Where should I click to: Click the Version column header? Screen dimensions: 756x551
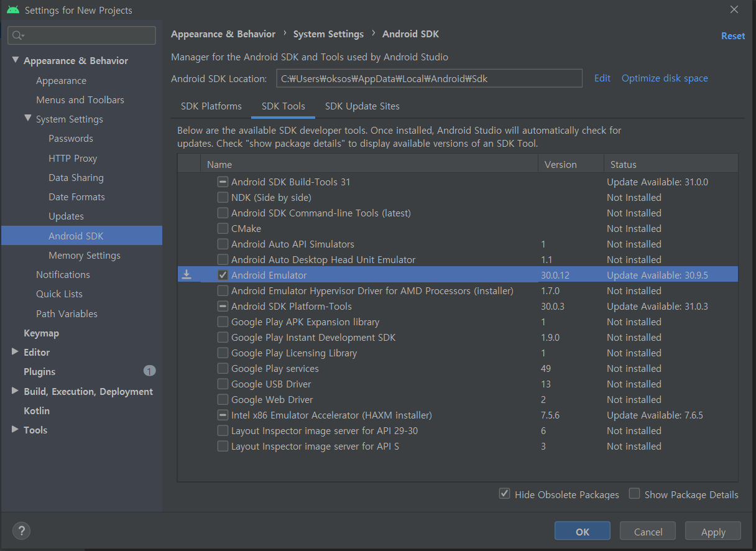click(571, 165)
